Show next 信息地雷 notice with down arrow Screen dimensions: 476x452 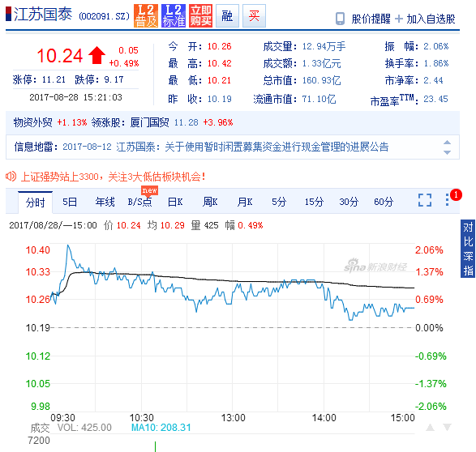[x=447, y=152]
